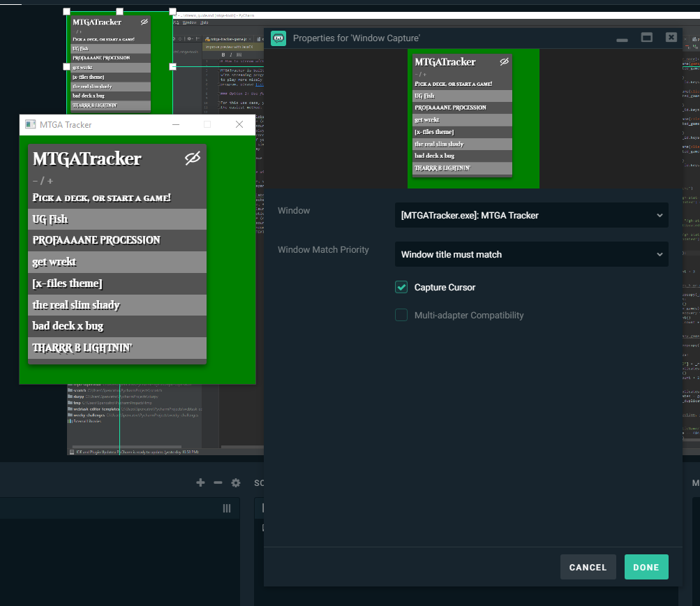Select the get wrekt deck in MTGA Tracker
The height and width of the screenshot is (606, 700).
point(117,262)
